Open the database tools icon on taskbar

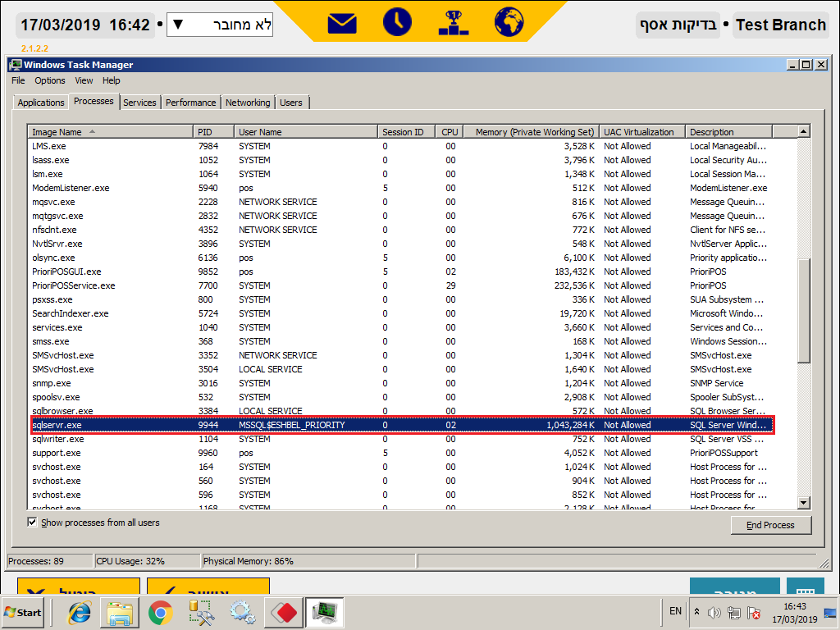201,612
